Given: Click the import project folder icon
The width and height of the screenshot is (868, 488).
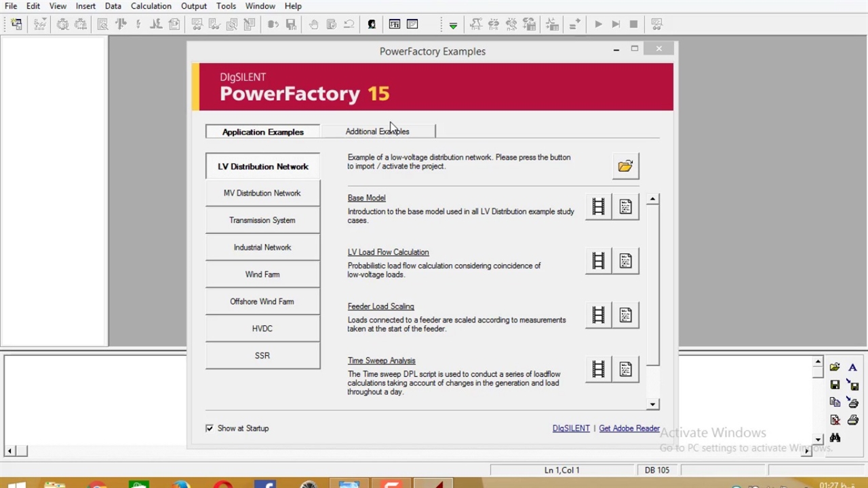Looking at the screenshot, I should 625,166.
